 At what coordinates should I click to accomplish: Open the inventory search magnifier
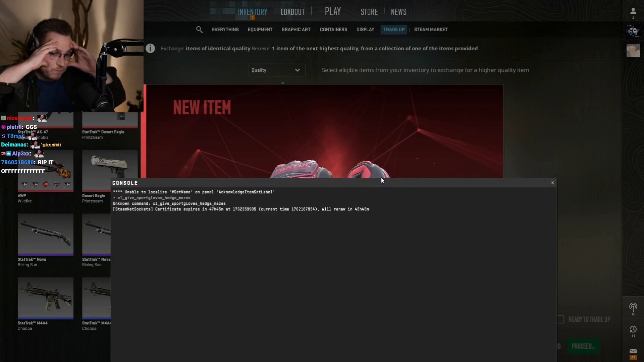click(199, 29)
